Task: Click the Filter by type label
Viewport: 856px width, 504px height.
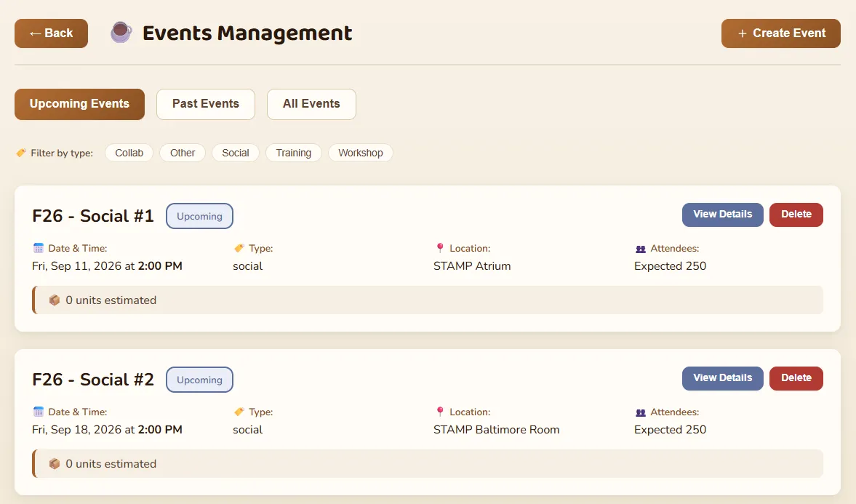Action: coord(62,153)
